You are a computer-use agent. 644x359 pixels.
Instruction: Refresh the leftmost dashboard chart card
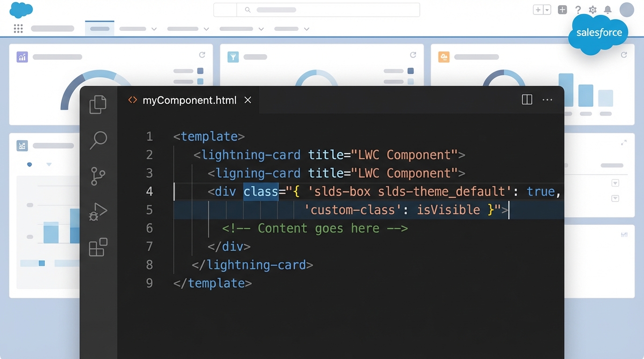click(x=202, y=55)
